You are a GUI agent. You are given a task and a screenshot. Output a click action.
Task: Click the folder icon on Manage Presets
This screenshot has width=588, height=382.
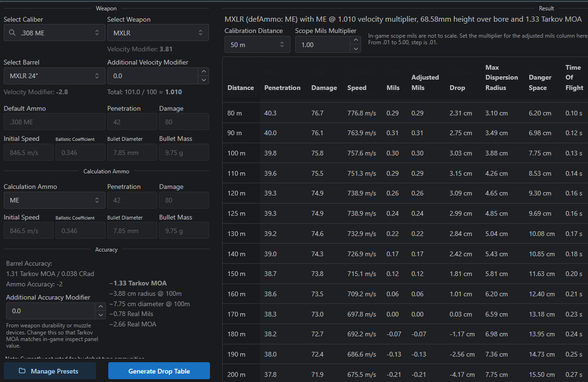[x=22, y=371]
